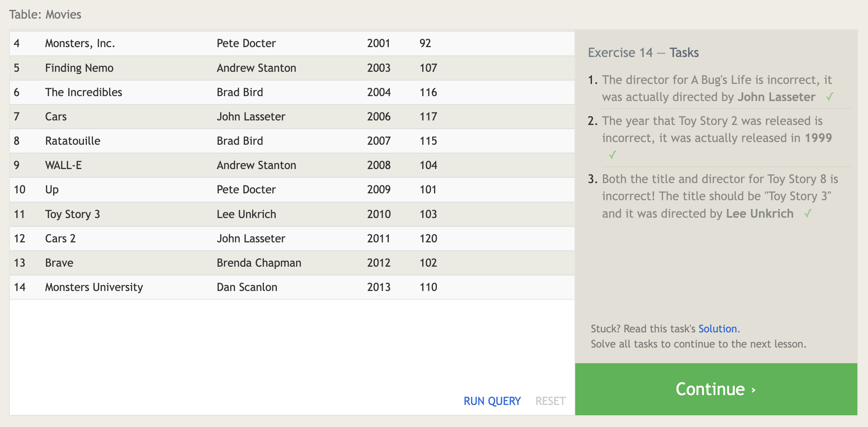Image resolution: width=868 pixels, height=427 pixels.
Task: Click the 120 length value for Cars 2
Action: pyautogui.click(x=428, y=239)
